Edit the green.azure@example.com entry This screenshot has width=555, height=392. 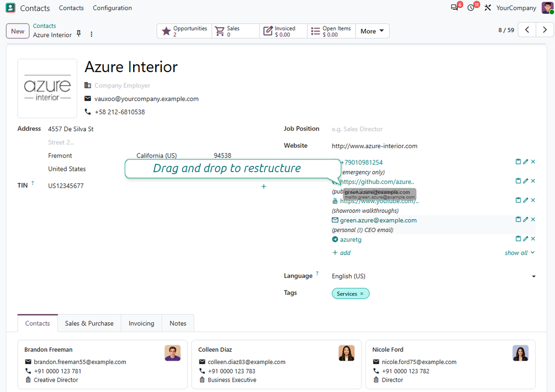(526, 219)
